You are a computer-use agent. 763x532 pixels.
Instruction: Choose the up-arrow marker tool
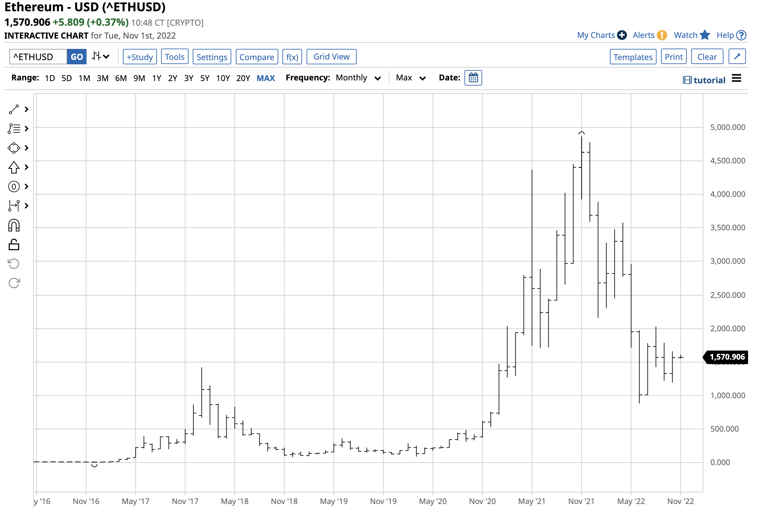pyautogui.click(x=14, y=168)
